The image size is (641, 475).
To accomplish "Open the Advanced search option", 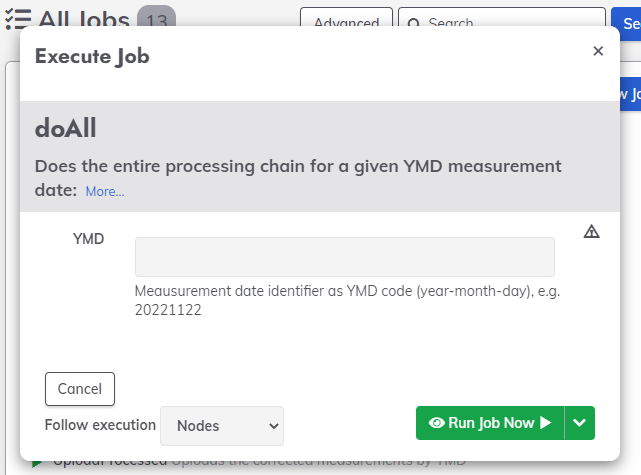I will click(346, 18).
